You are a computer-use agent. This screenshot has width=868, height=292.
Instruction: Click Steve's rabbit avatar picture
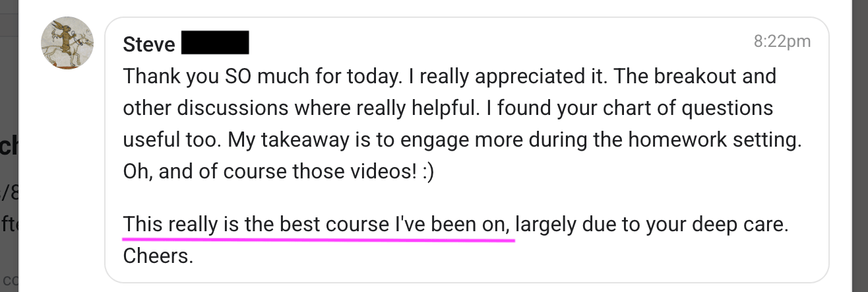point(67,44)
